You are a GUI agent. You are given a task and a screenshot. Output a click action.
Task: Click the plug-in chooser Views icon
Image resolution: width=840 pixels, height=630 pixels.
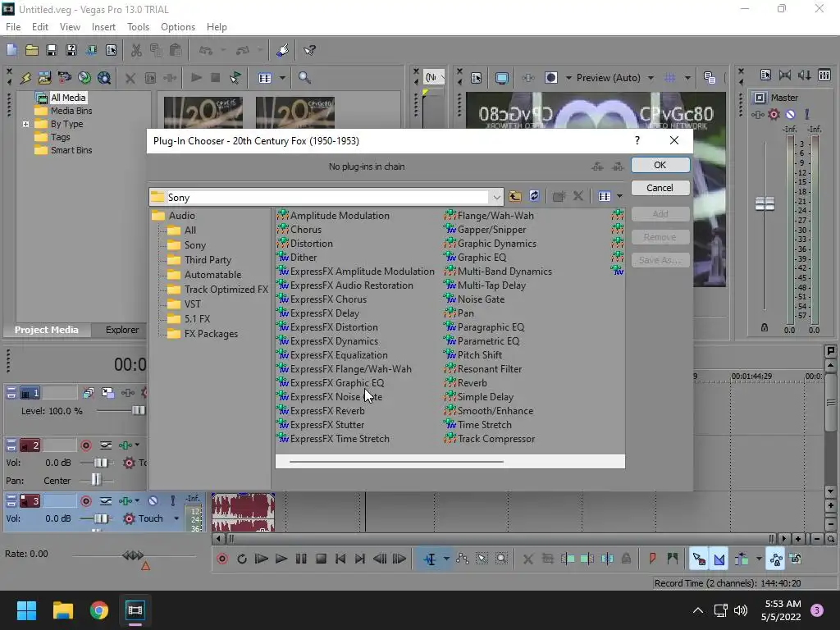[605, 197]
